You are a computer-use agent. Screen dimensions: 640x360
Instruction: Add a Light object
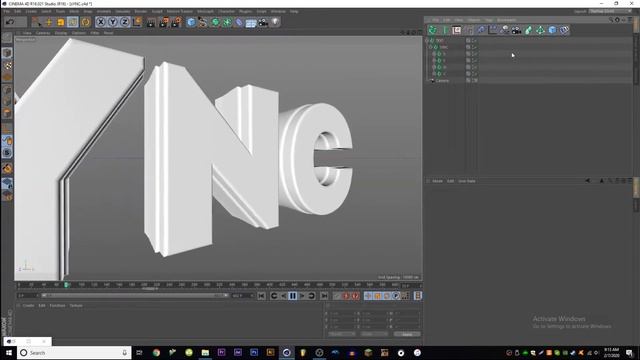click(276, 22)
